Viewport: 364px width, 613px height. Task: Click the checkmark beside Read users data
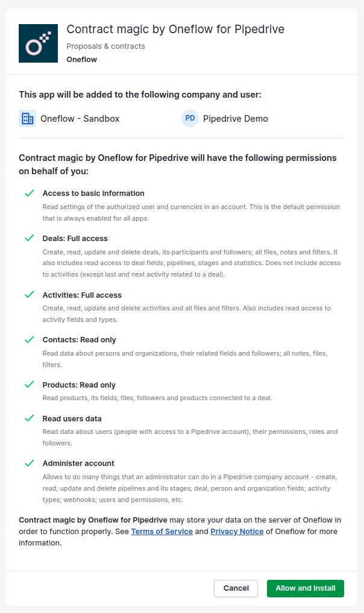coord(29,418)
